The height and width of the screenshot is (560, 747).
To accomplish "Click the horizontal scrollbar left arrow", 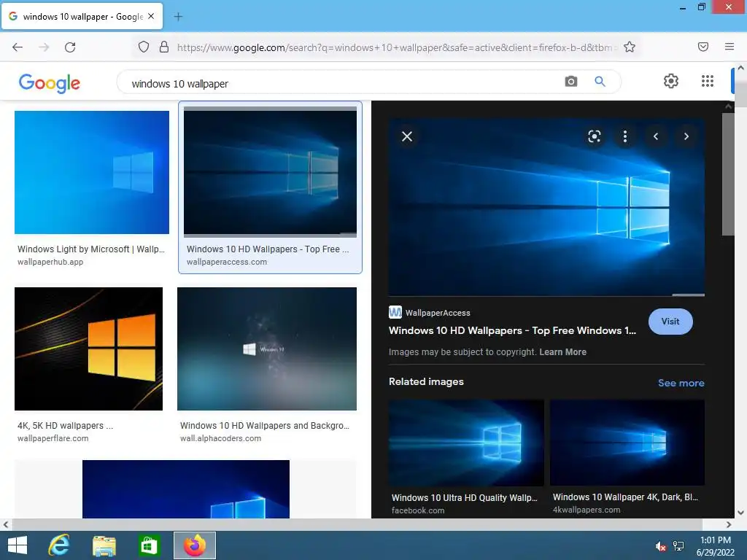I will [5, 524].
